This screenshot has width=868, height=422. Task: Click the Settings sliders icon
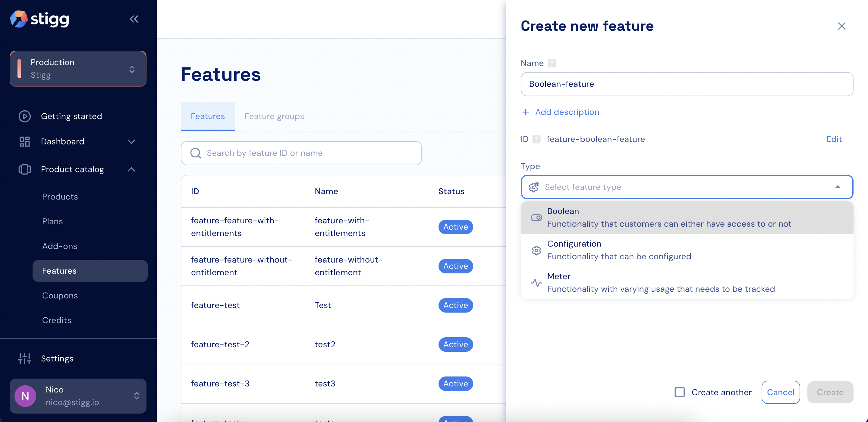(25, 359)
